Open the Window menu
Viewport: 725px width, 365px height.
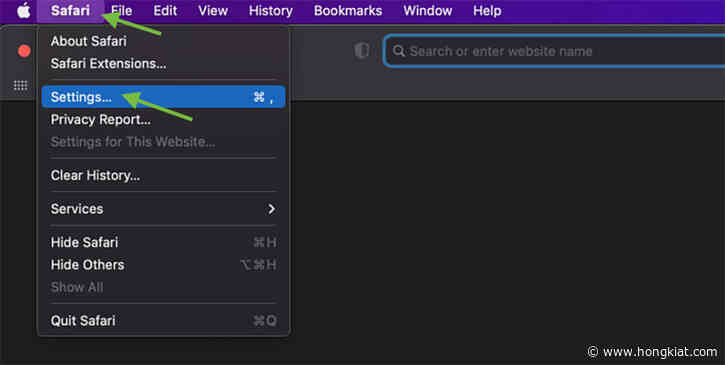[428, 11]
